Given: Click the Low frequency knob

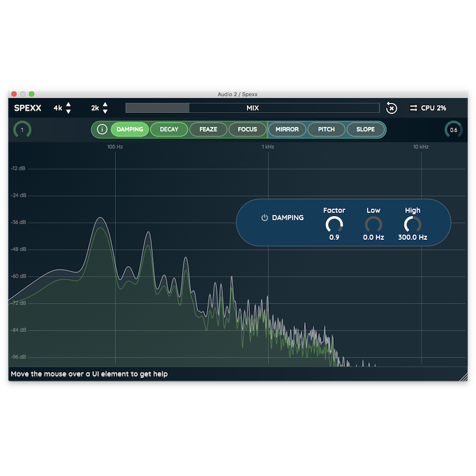Looking at the screenshot, I should (x=373, y=224).
